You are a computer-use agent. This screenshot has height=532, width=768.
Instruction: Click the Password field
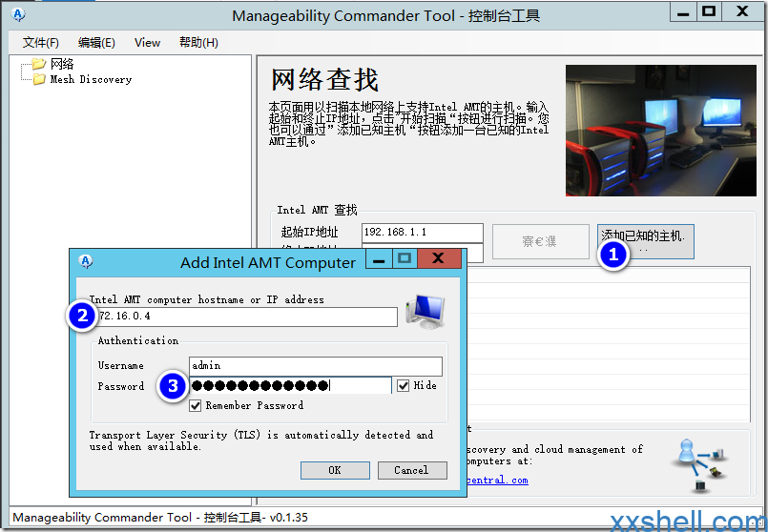click(290, 386)
